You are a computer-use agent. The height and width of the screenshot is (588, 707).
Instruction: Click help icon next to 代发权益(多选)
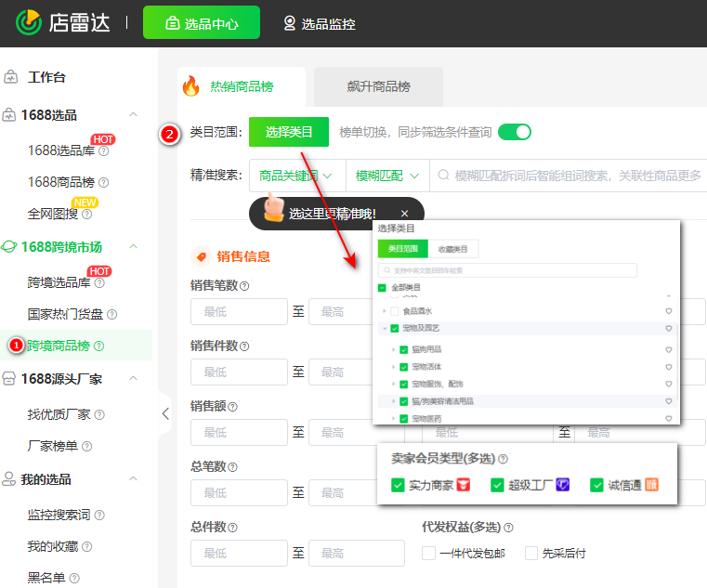[508, 528]
